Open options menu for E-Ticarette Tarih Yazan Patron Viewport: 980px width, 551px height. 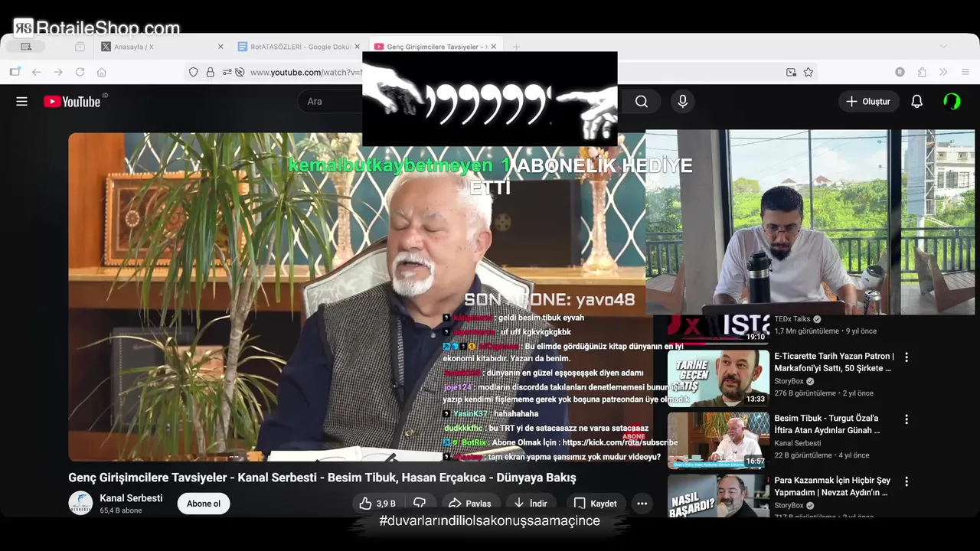(906, 357)
